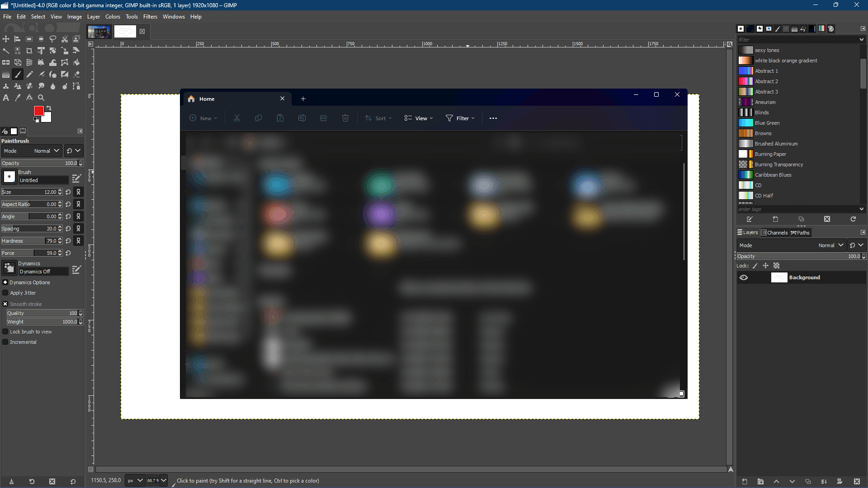Open the Paintbrush Mode dropdown
868x488 pixels.
pos(32,151)
